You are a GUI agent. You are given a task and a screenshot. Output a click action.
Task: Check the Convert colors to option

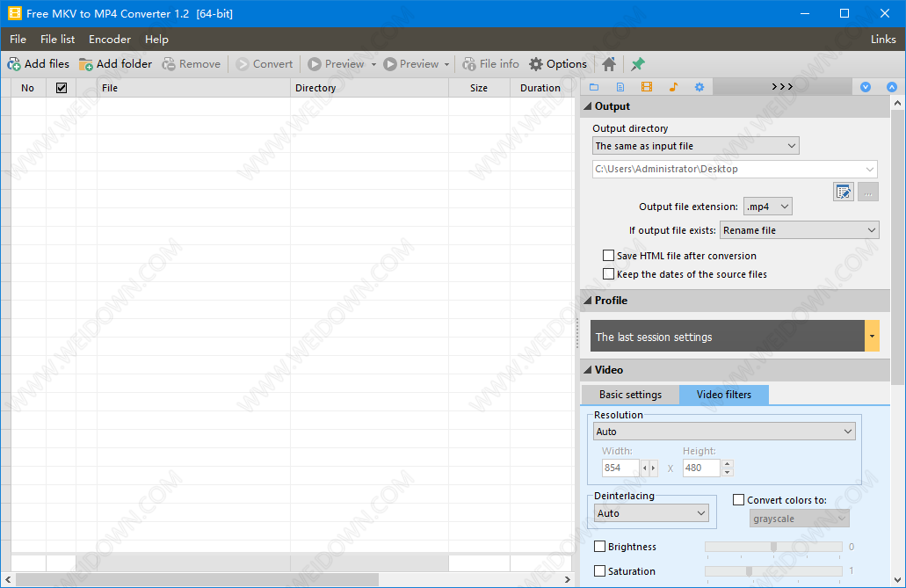click(x=738, y=499)
